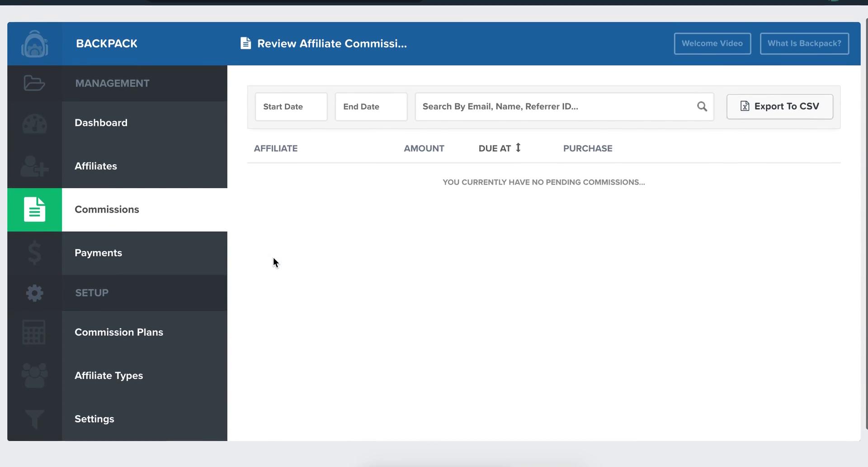Click the search magnifier icon

click(702, 107)
